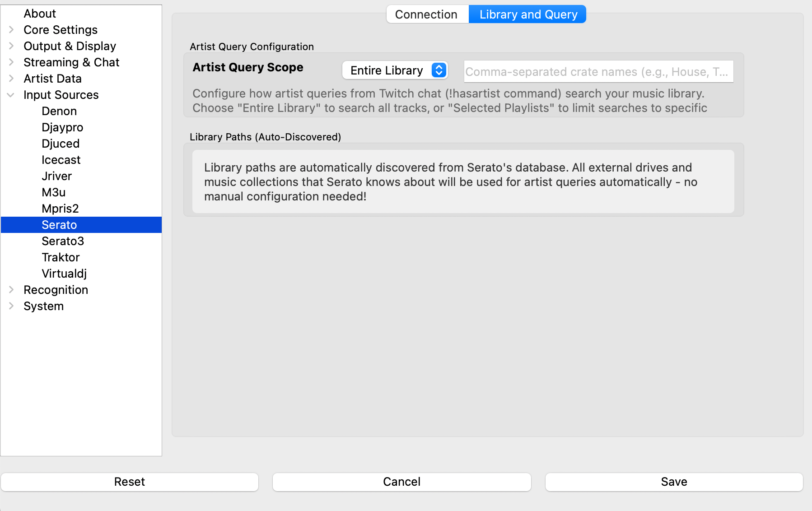
Task: Choose Virtualdj from Input Sources
Action: 64,274
